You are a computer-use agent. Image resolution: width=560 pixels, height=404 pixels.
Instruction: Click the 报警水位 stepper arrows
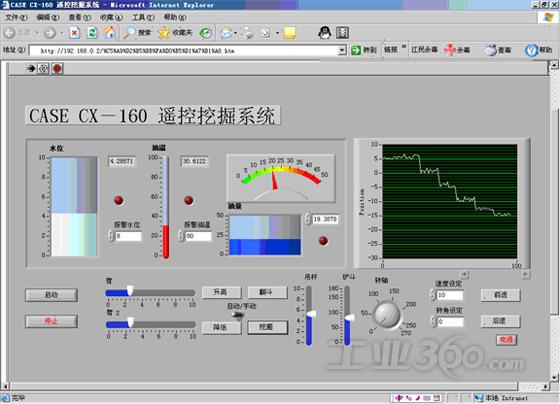(111, 236)
